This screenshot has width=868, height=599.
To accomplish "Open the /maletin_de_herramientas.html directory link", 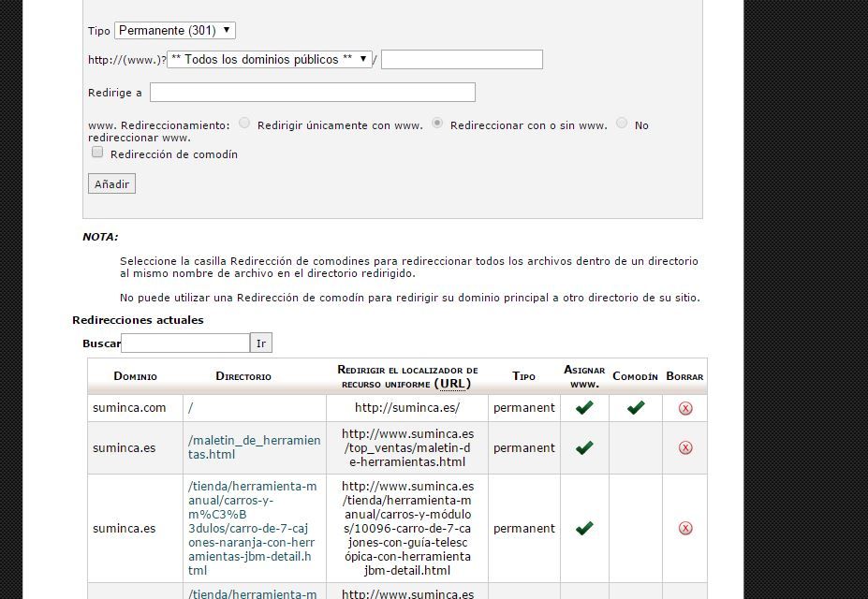I will [x=254, y=447].
